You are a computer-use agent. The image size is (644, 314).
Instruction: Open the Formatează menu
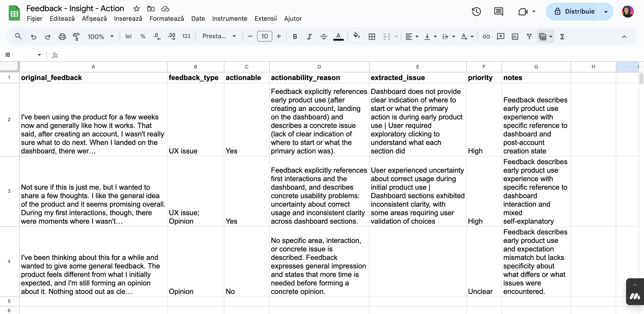[x=167, y=19]
